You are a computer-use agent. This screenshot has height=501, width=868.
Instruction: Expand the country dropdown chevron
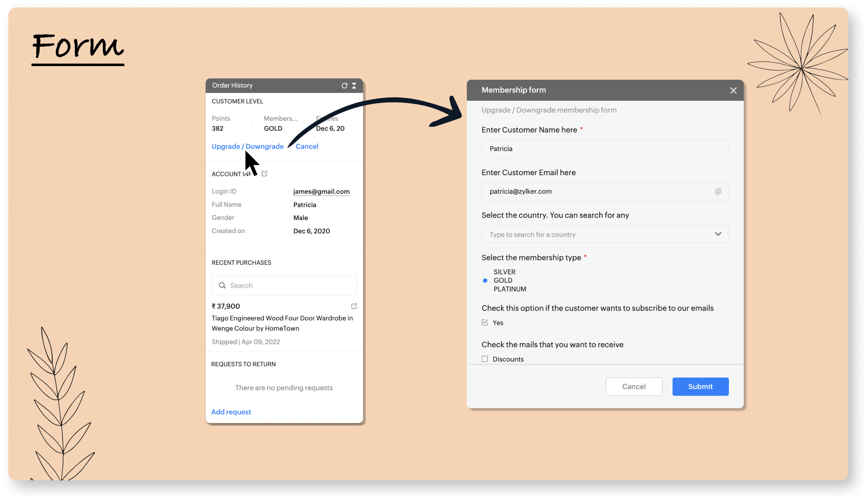718,234
